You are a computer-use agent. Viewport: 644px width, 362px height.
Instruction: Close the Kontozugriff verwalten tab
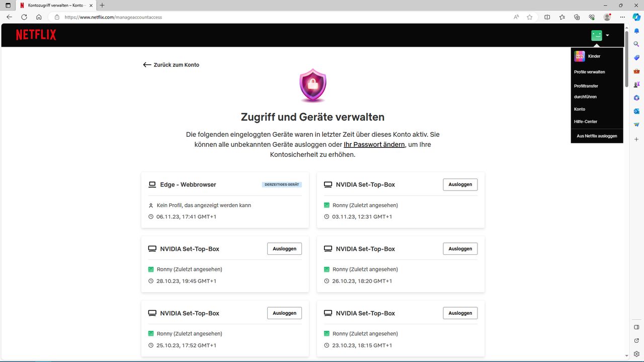(91, 5)
